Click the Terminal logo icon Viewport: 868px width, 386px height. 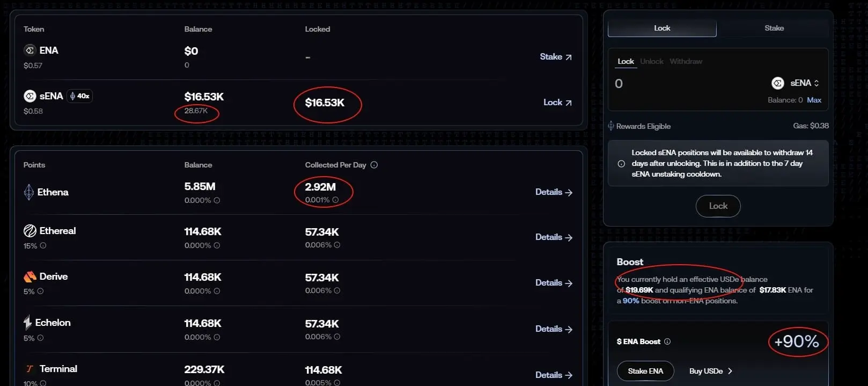click(x=30, y=369)
